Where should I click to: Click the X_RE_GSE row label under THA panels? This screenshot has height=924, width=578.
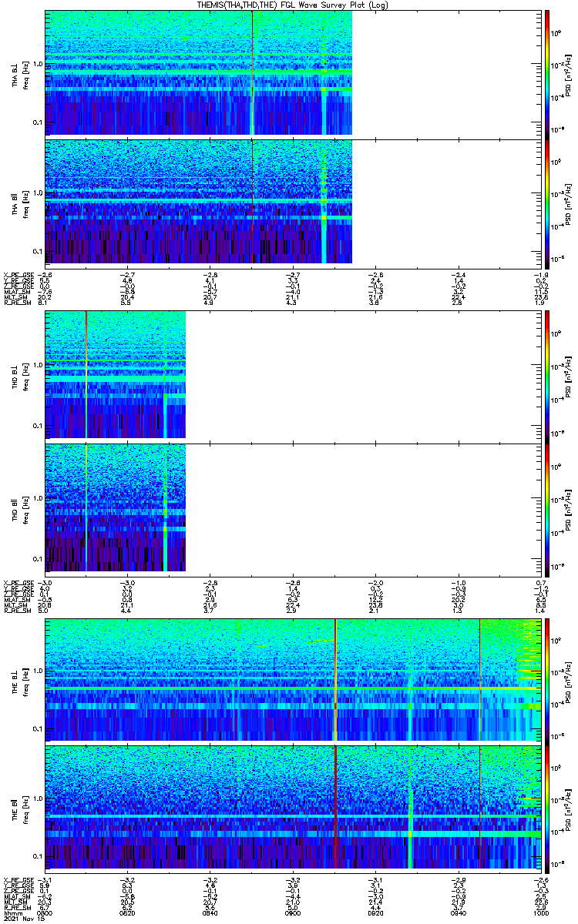point(18,274)
